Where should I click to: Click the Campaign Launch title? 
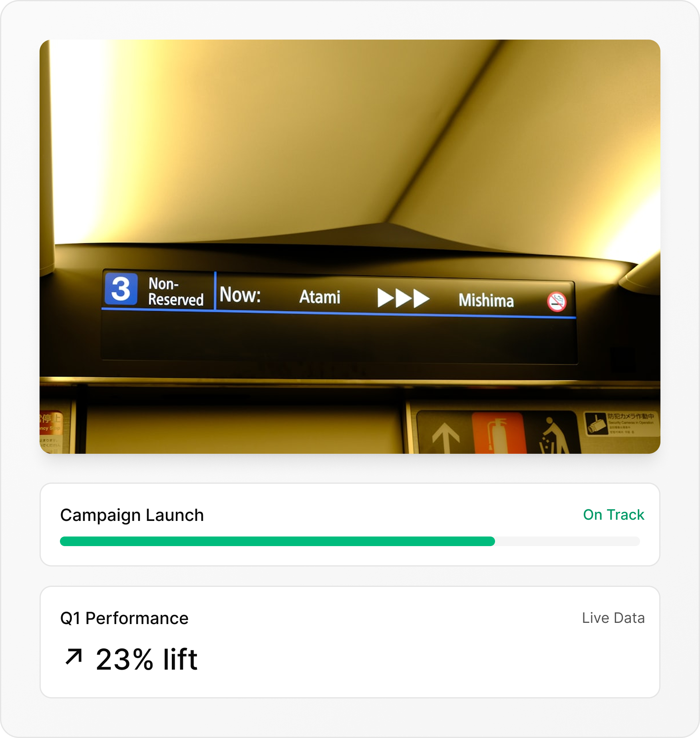pos(132,515)
